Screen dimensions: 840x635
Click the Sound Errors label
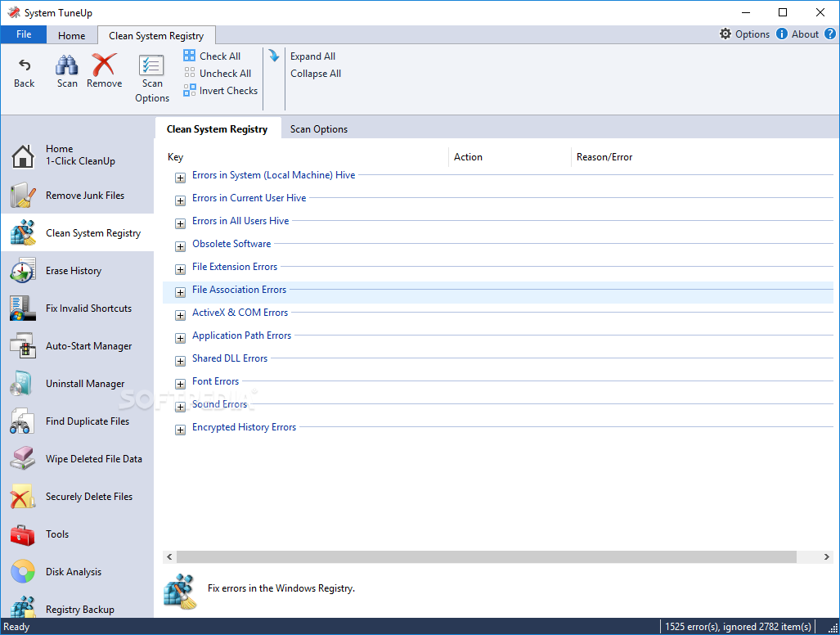coord(220,404)
